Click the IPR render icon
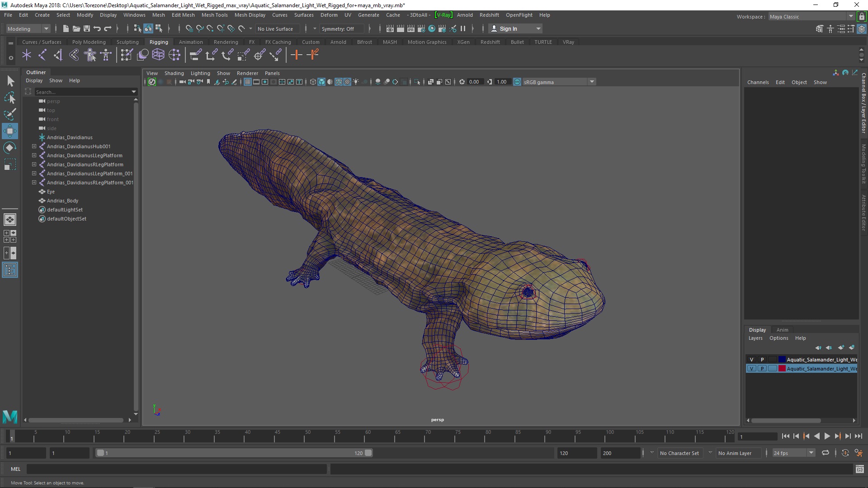 [411, 28]
